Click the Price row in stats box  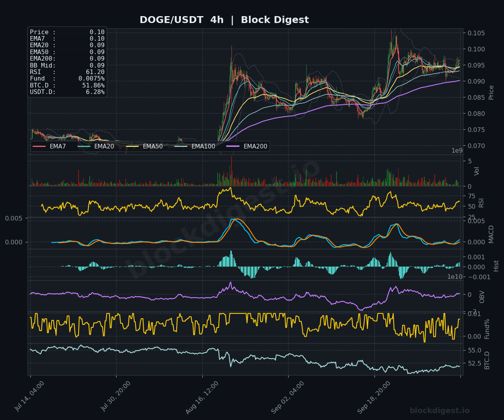click(x=67, y=32)
